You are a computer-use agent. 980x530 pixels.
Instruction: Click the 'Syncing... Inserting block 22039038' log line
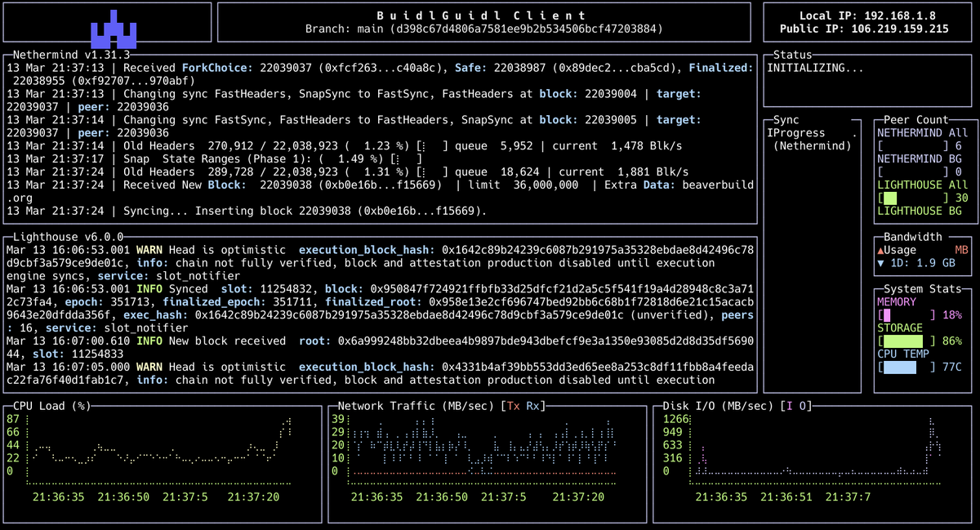coord(247,211)
